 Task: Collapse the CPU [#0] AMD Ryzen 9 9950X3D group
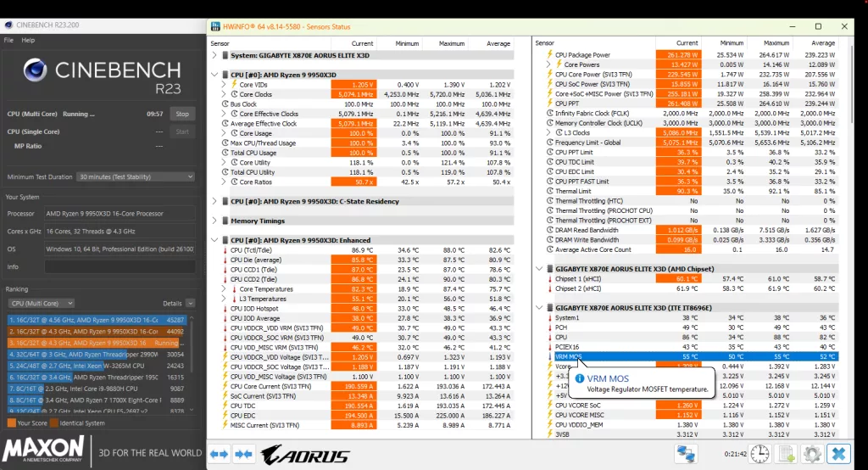point(214,75)
